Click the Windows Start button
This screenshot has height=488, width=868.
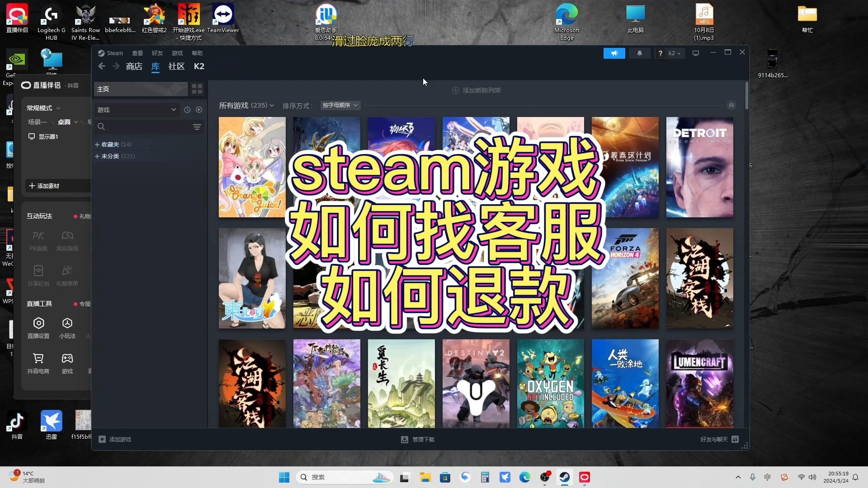click(x=284, y=477)
